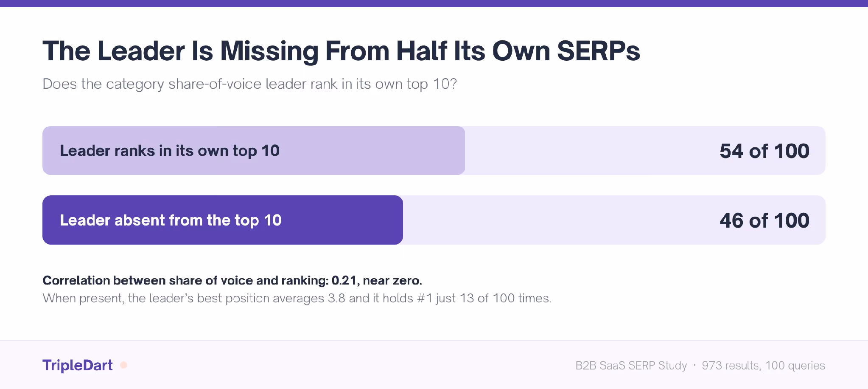The width and height of the screenshot is (868, 389).
Task: Click the '54 of 100' value
Action: click(764, 151)
